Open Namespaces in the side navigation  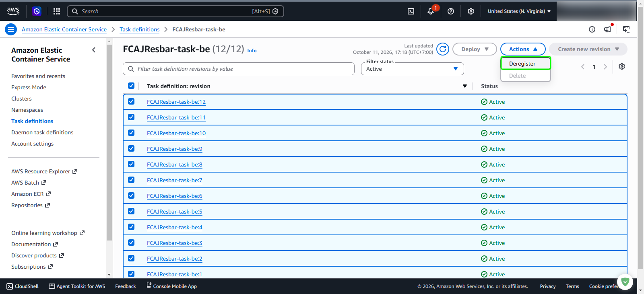click(27, 110)
